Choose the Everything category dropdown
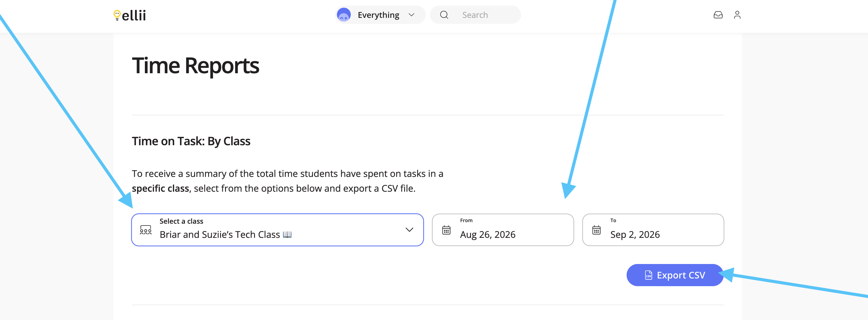 click(x=381, y=15)
